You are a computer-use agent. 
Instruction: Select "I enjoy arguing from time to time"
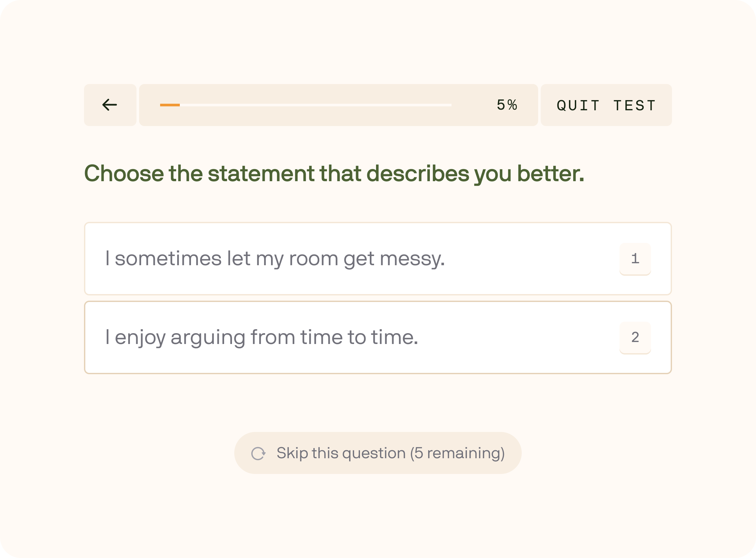point(377,337)
